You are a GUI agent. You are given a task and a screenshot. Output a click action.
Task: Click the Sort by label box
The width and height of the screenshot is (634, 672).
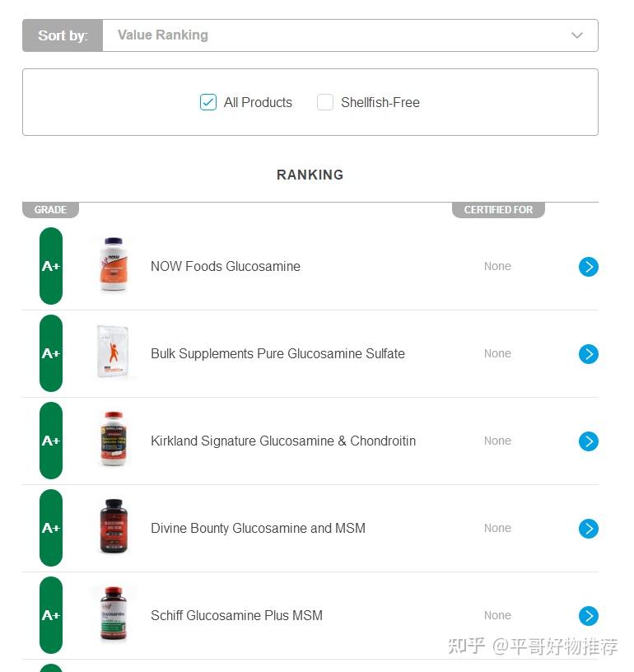[x=63, y=35]
